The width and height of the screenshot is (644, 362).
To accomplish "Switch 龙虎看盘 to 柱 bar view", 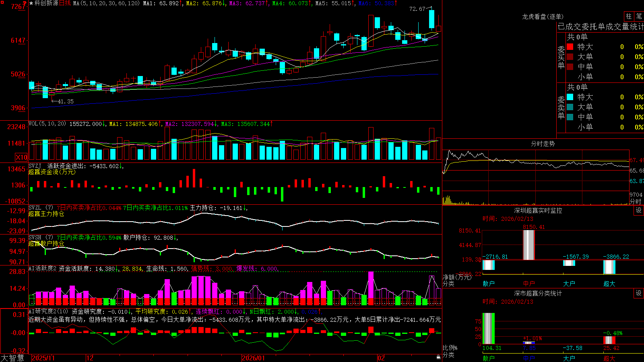I will 629,16.
